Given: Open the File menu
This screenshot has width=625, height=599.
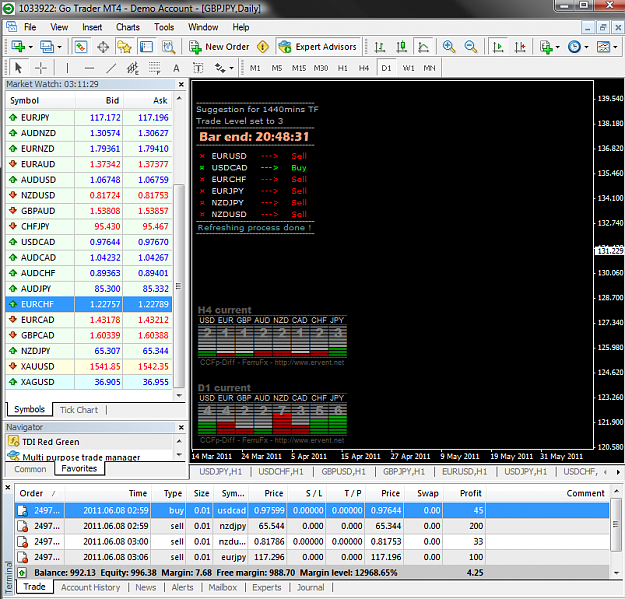Looking at the screenshot, I should point(30,27).
